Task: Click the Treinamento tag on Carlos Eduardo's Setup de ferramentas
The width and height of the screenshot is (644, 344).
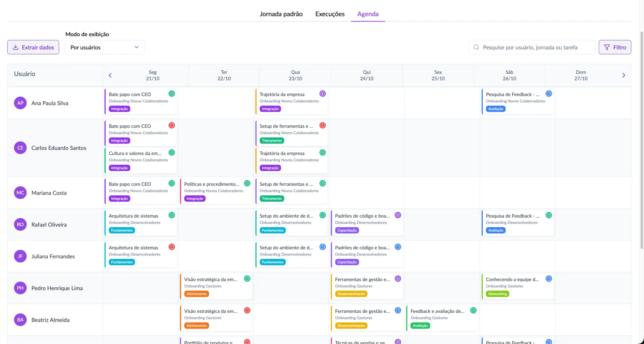Action: 272,141
